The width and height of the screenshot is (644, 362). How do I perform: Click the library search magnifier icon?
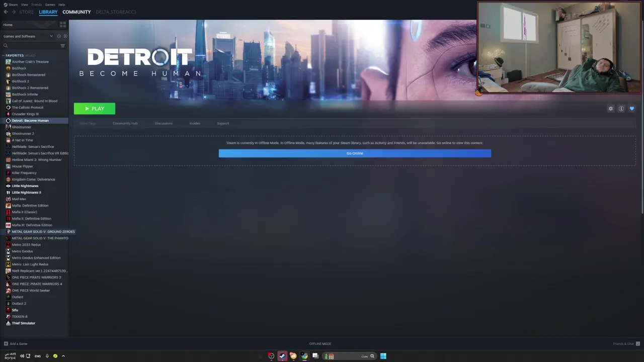[x=6, y=46]
